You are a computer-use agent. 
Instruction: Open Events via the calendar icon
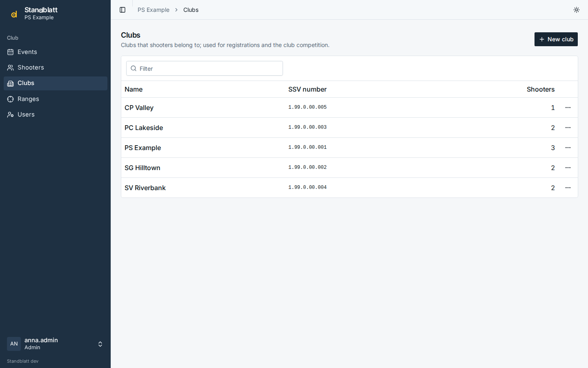tap(11, 52)
